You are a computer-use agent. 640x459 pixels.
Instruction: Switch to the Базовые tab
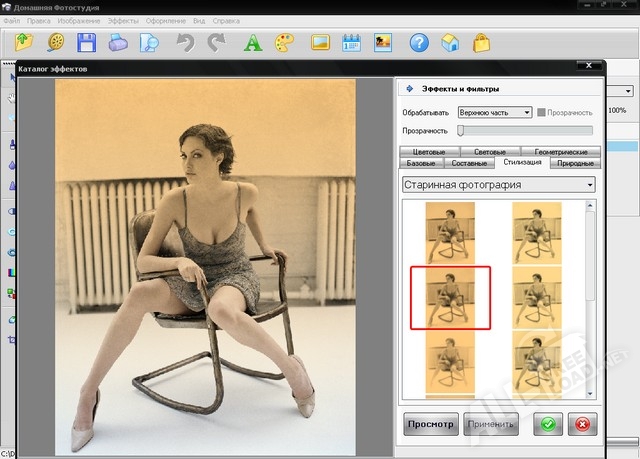[x=423, y=162]
